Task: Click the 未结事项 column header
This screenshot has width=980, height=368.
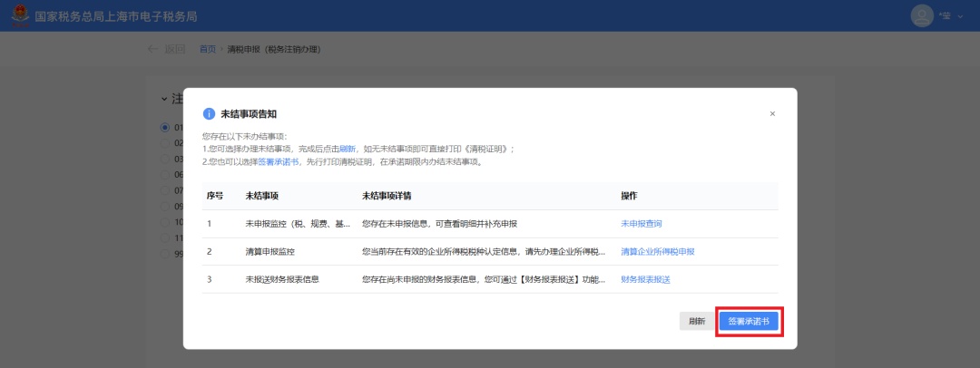Action: click(x=261, y=196)
